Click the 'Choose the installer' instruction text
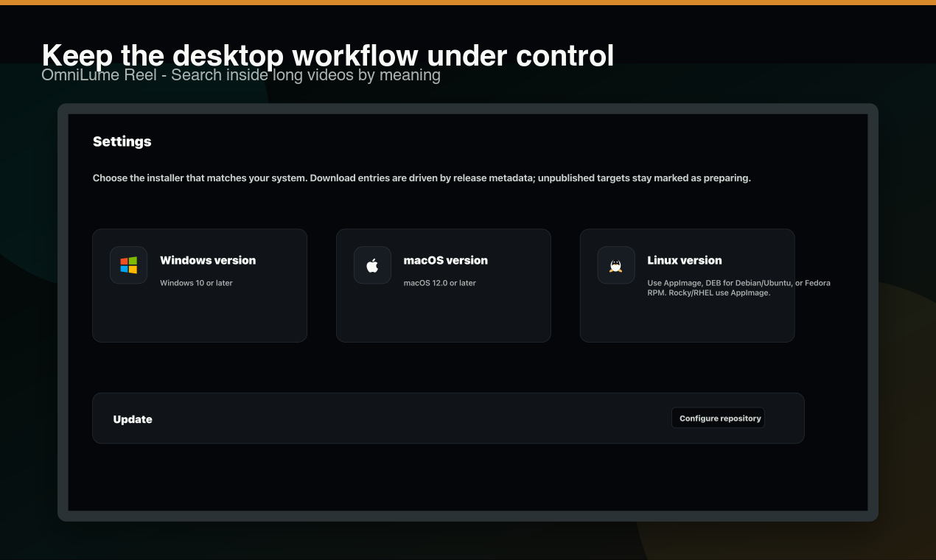This screenshot has height=560, width=936. click(x=422, y=178)
